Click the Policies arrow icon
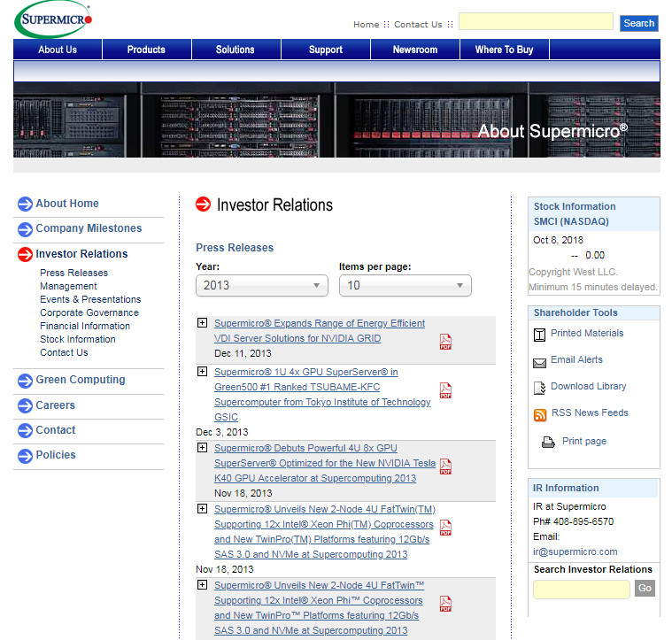This screenshot has width=672, height=640. (26, 456)
